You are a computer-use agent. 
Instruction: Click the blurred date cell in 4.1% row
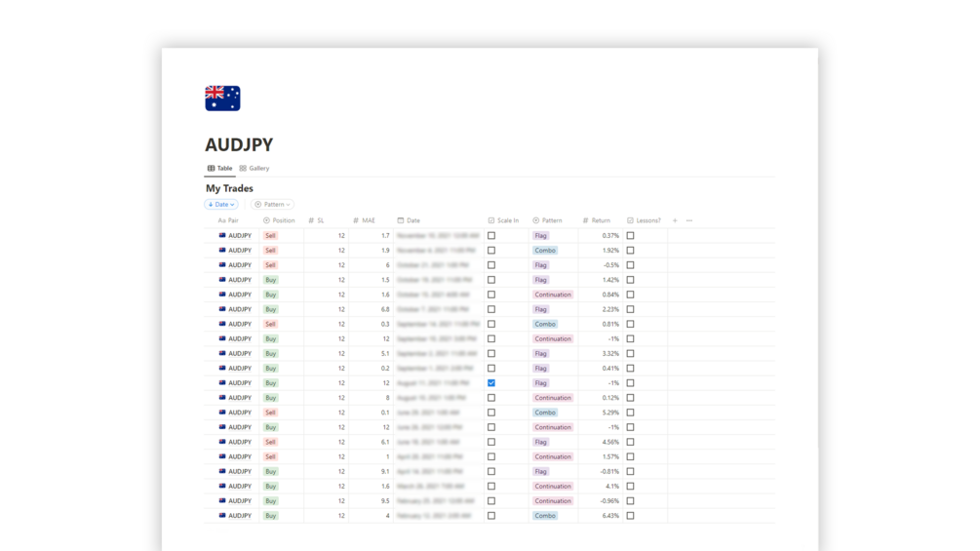tap(439, 486)
